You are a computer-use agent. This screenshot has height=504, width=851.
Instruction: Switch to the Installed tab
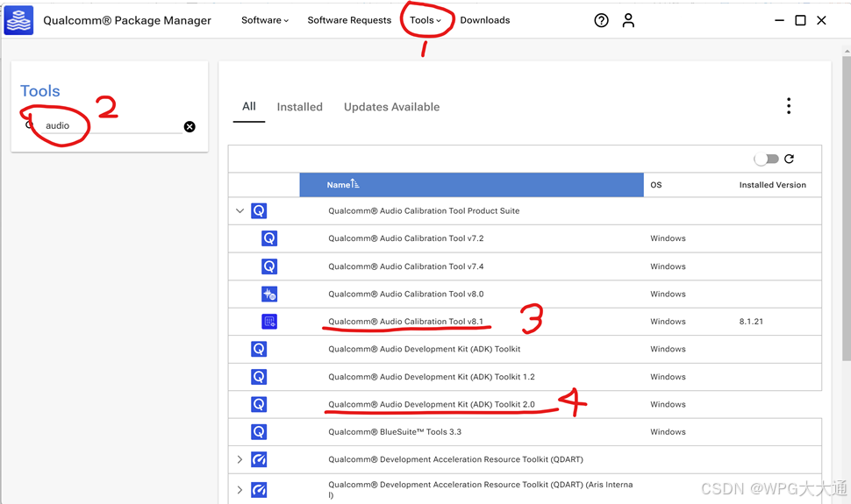pos(299,107)
